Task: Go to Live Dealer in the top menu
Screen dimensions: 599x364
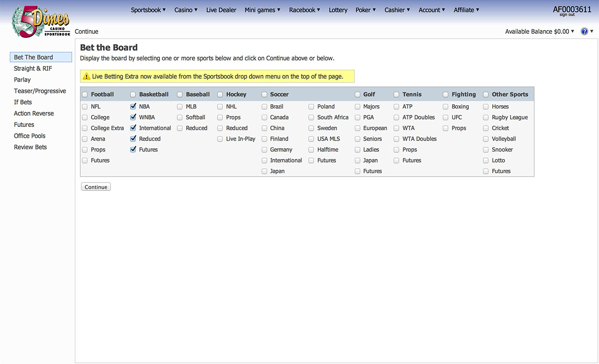Action: (221, 10)
